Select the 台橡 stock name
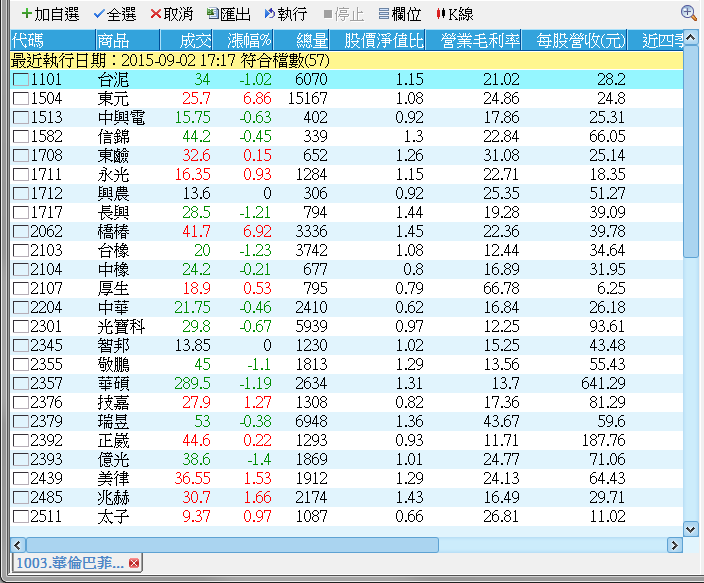 tap(113, 251)
